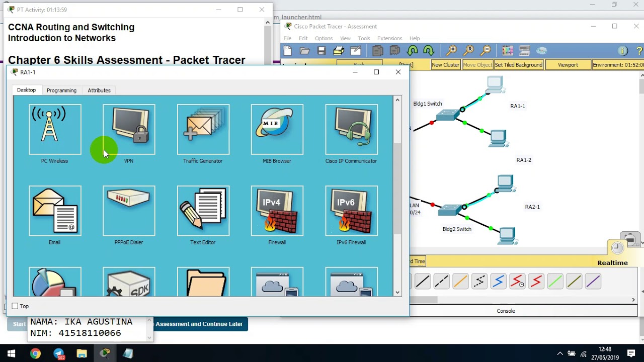Click the Print icon in Packet Tracer toolbar
Viewport: 644px width, 362px height.
[x=339, y=51]
